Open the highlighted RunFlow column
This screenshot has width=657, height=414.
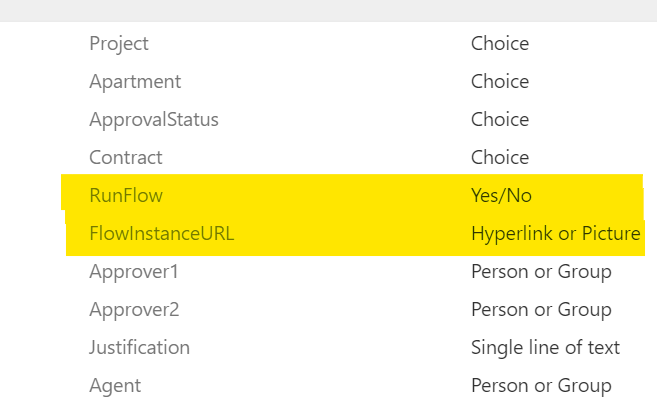pos(125,195)
